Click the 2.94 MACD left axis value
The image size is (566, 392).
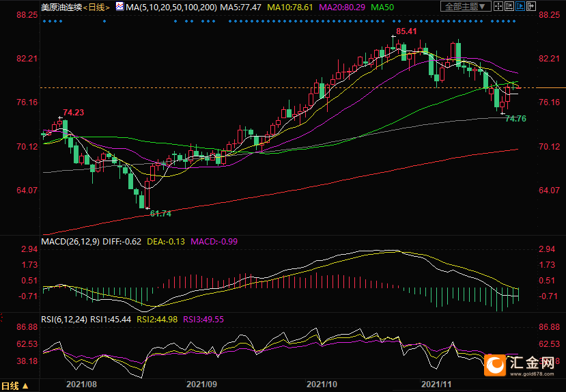point(29,249)
